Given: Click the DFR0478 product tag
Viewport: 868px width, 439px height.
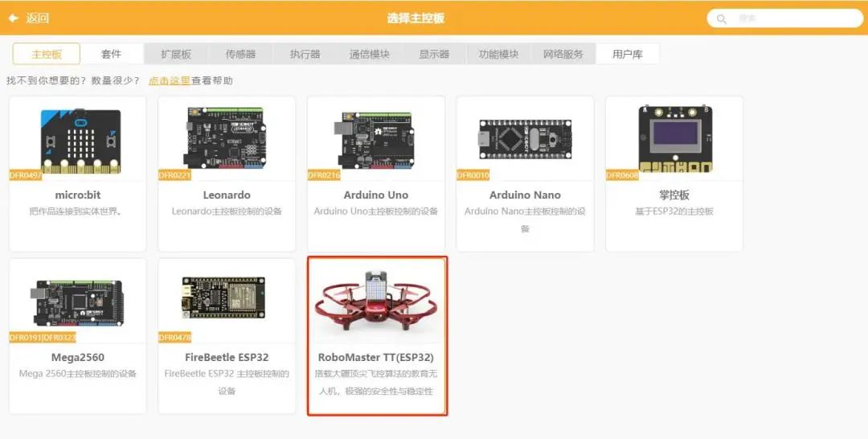Looking at the screenshot, I should pyautogui.click(x=174, y=338).
